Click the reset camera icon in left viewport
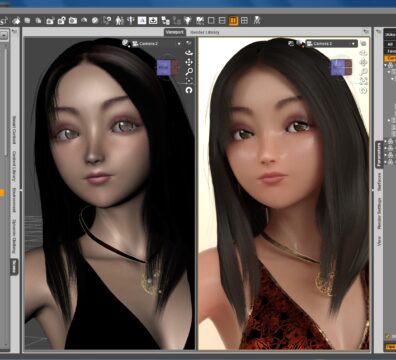 [189, 90]
